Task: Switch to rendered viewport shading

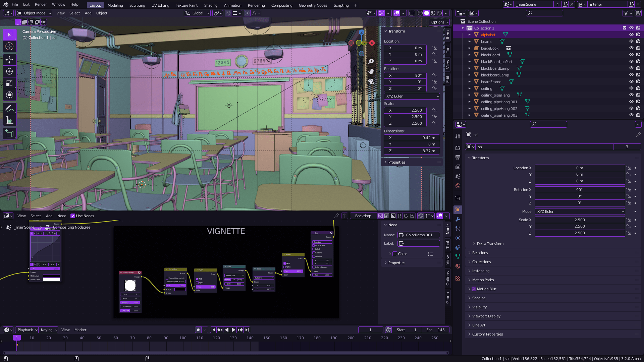Action: pos(439,13)
